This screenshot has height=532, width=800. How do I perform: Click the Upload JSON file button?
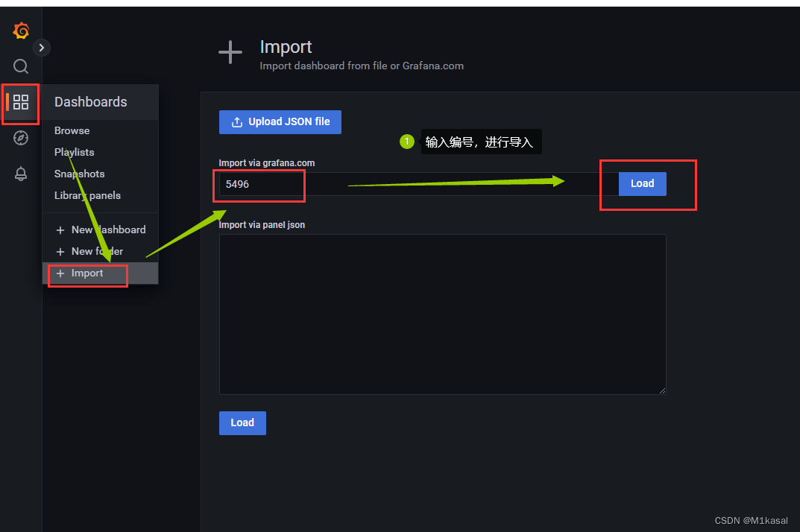pyautogui.click(x=280, y=122)
